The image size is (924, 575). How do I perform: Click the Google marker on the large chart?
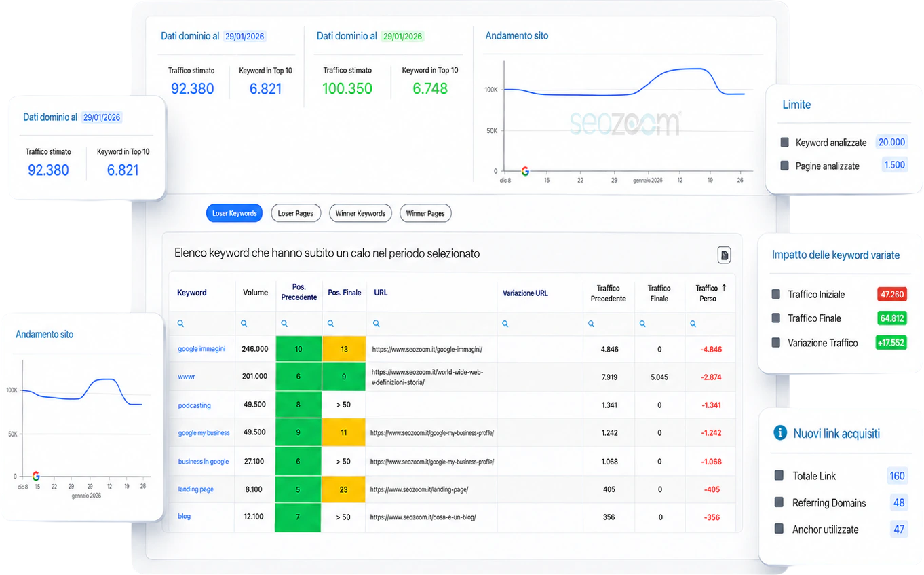tap(525, 172)
